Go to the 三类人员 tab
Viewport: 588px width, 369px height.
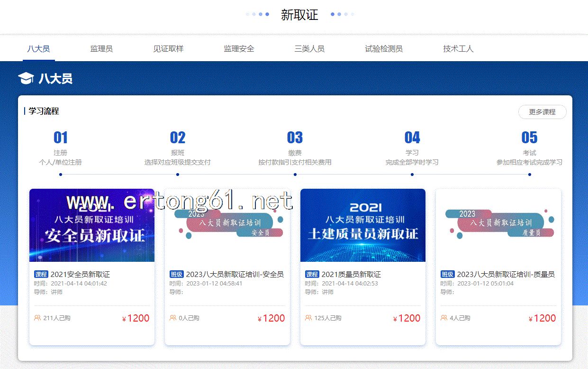pyautogui.click(x=309, y=48)
